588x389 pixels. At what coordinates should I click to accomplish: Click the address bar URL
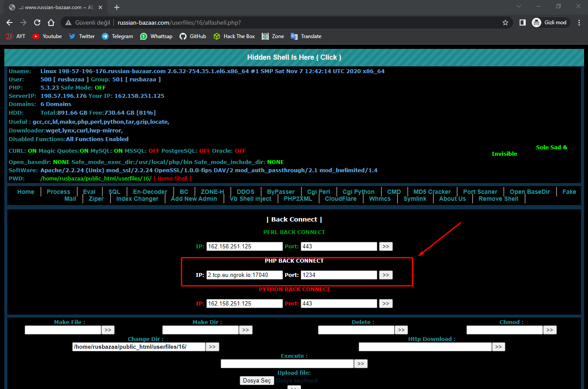click(179, 23)
